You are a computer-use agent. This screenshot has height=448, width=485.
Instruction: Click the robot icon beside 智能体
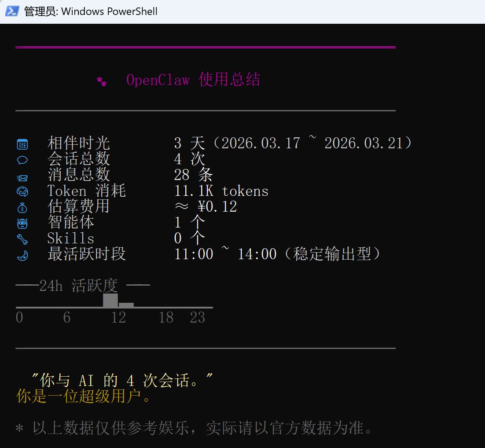coord(22,224)
